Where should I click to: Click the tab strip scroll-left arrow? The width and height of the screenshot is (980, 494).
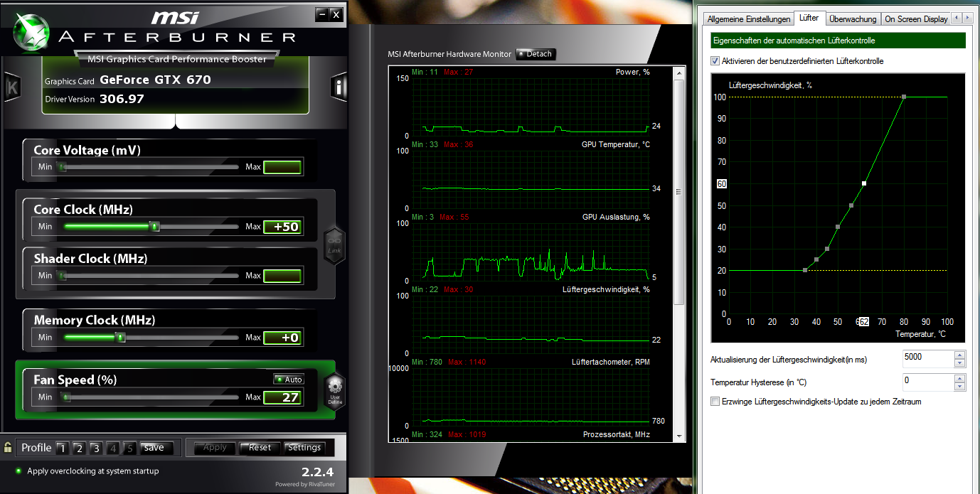click(955, 18)
